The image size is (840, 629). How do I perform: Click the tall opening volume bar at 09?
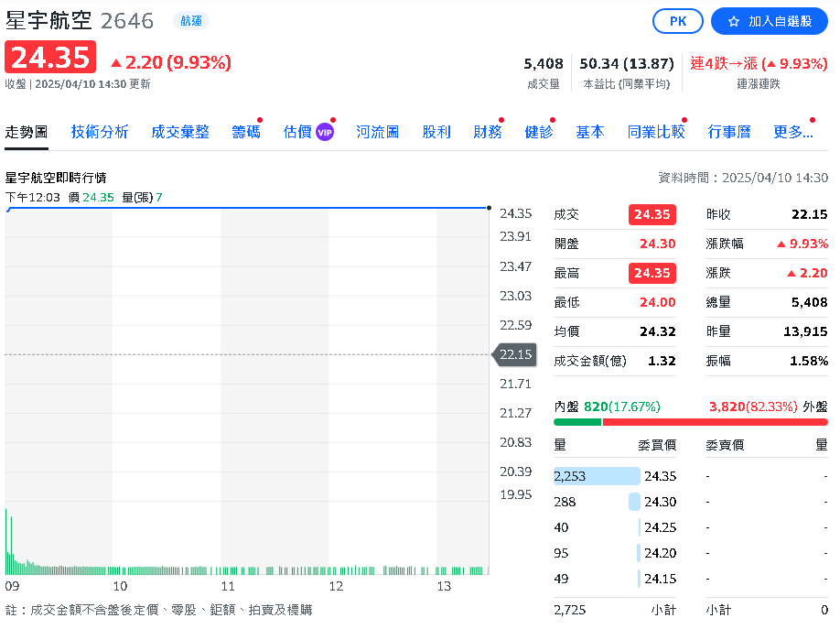pyautogui.click(x=6, y=542)
